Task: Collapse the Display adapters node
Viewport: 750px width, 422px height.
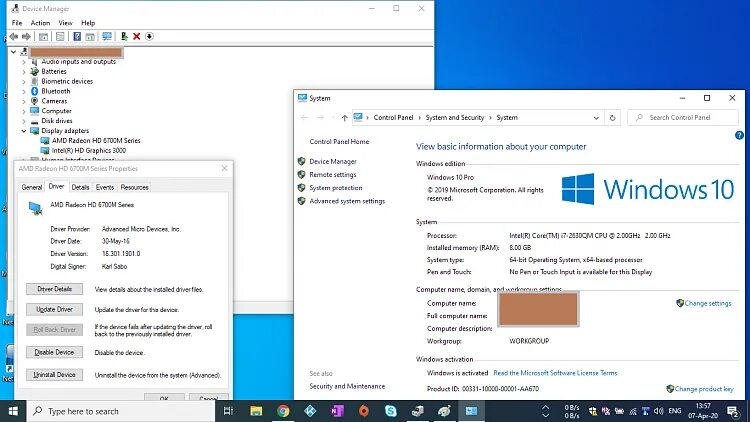Action: [x=24, y=131]
